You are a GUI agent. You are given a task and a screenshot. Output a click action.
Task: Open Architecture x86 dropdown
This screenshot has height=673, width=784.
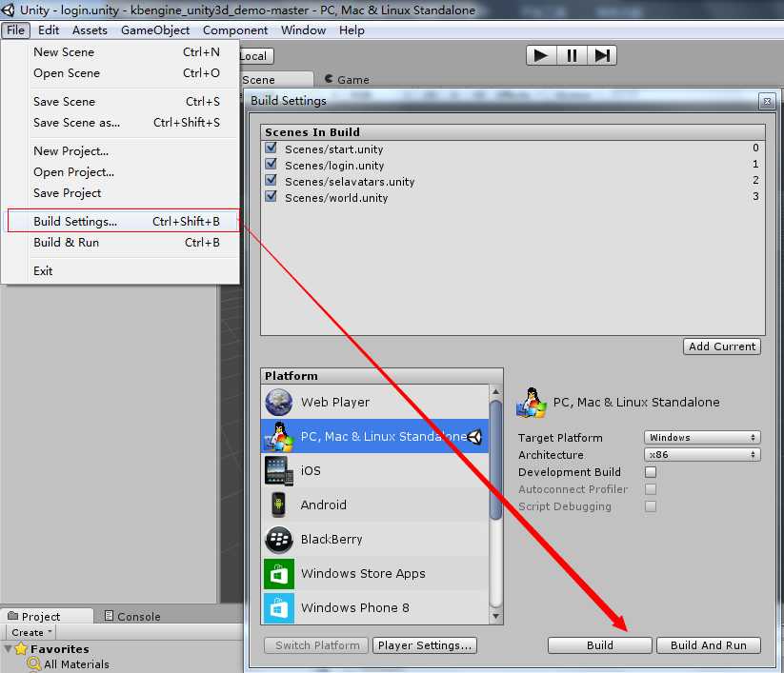702,455
